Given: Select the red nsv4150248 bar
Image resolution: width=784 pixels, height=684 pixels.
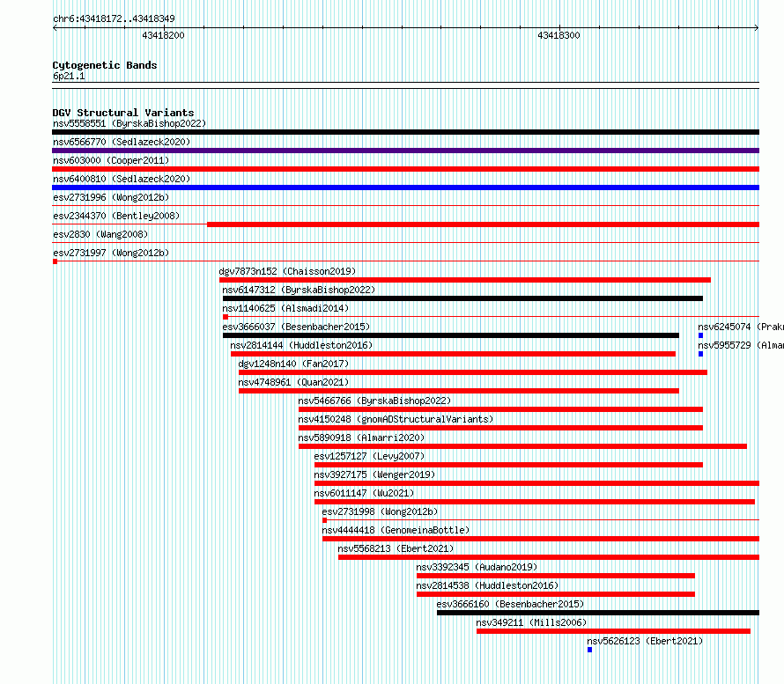Looking at the screenshot, I should point(500,428).
